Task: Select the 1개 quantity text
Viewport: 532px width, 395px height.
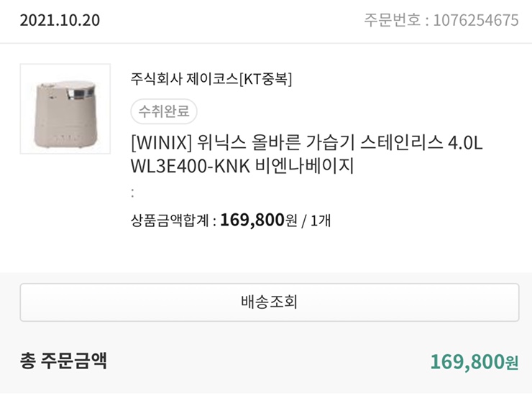Action: [321, 220]
